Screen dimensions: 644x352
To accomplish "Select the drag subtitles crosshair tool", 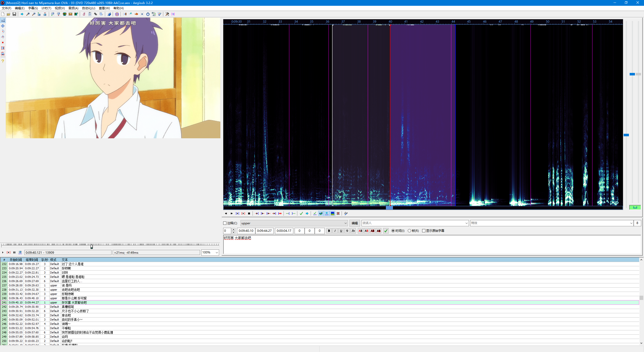I will [3, 26].
